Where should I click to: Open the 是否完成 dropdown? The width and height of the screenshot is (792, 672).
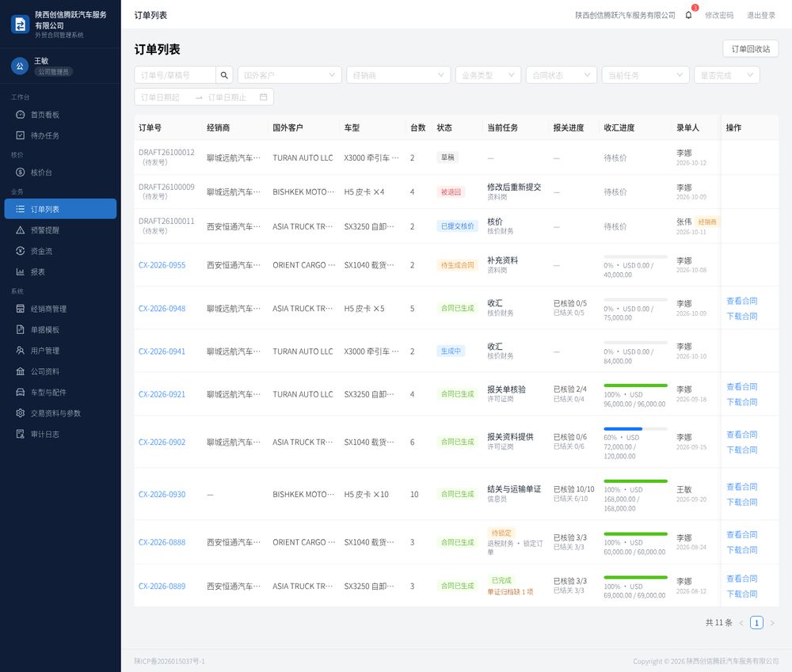pos(726,75)
